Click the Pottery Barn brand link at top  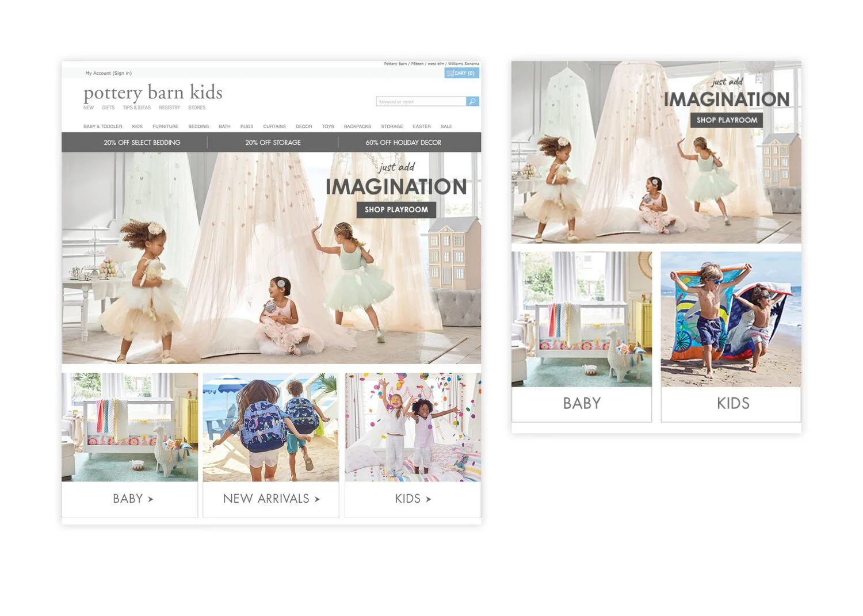(x=395, y=64)
